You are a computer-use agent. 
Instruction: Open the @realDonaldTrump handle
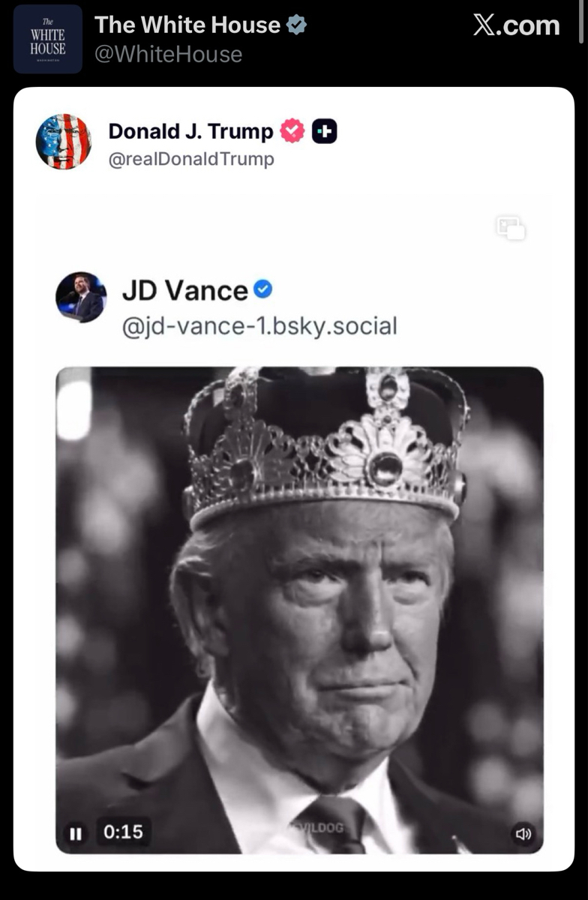click(x=191, y=159)
